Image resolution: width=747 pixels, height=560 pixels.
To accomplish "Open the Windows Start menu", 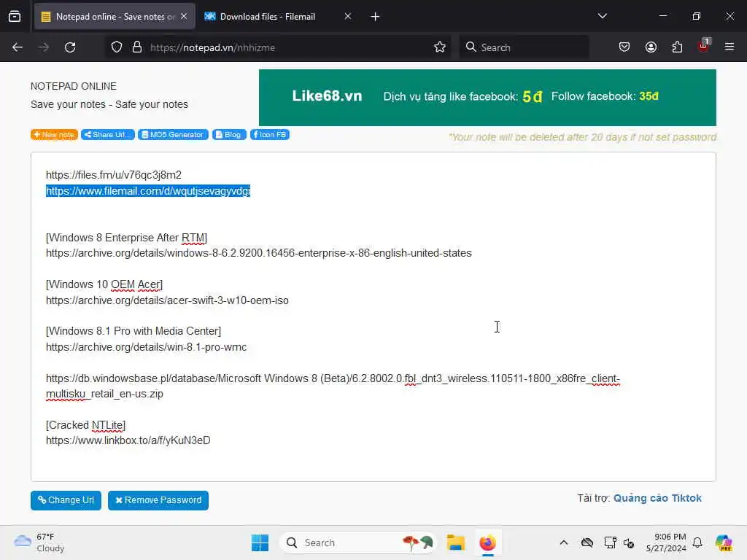I will click(x=260, y=542).
